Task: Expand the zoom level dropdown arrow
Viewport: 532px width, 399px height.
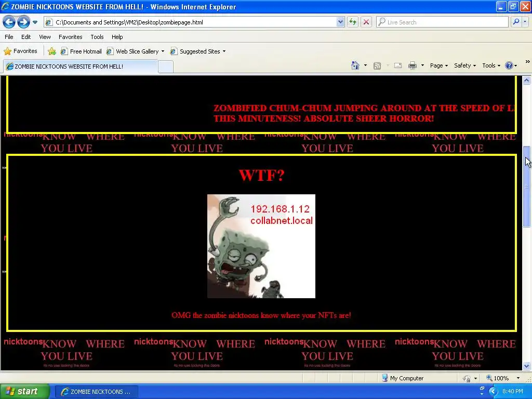Action: pos(518,378)
